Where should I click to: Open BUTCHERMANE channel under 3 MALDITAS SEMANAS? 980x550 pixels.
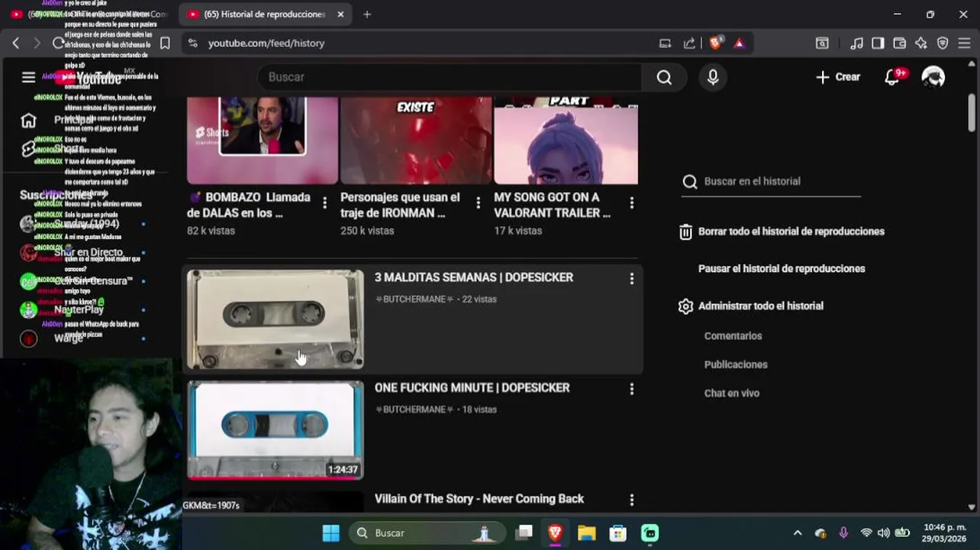pos(414,299)
